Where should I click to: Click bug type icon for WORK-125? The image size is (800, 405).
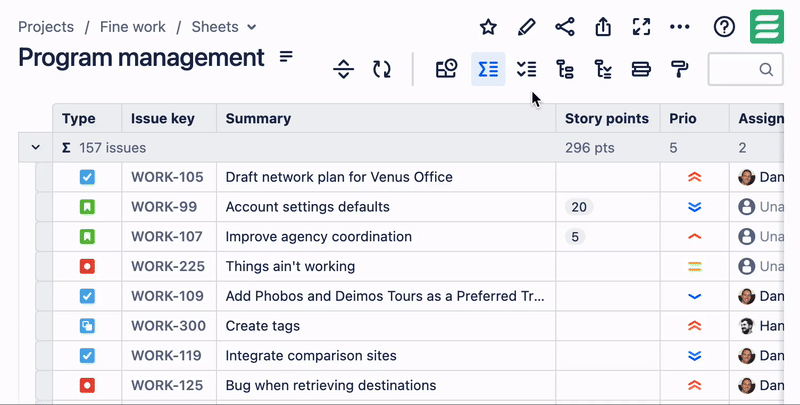[87, 385]
